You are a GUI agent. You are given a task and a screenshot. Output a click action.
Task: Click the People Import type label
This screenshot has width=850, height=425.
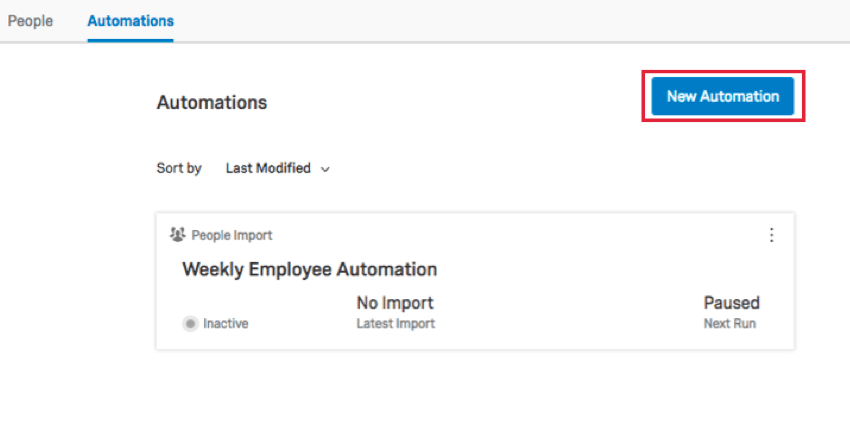click(x=232, y=235)
